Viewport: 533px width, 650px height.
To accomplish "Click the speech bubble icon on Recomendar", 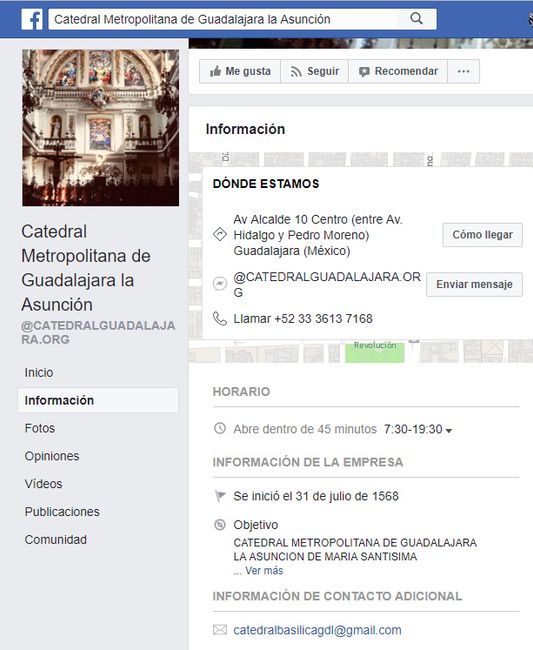I will pos(364,72).
